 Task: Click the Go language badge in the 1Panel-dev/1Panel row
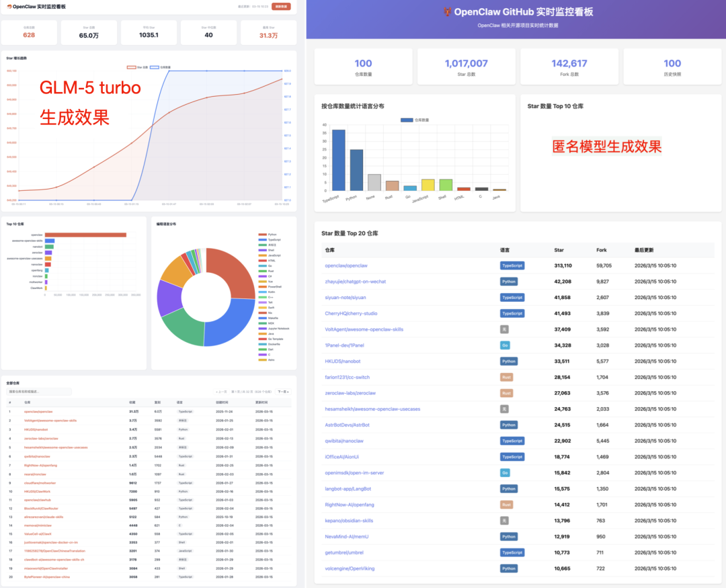[505, 345]
